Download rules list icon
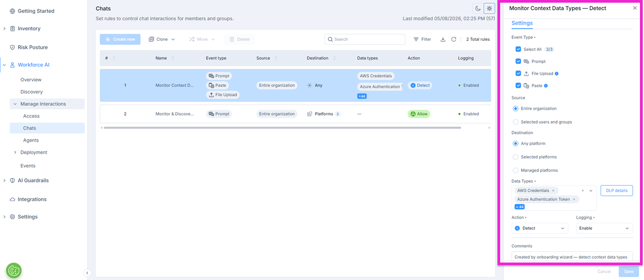Viewport: 644px width, 280px height. pyautogui.click(x=443, y=39)
